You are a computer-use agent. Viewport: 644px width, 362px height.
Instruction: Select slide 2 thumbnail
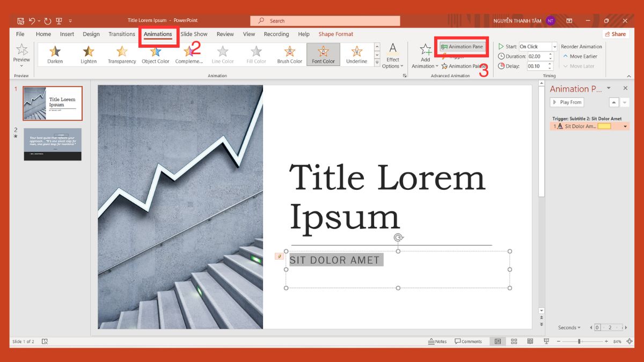click(52, 144)
